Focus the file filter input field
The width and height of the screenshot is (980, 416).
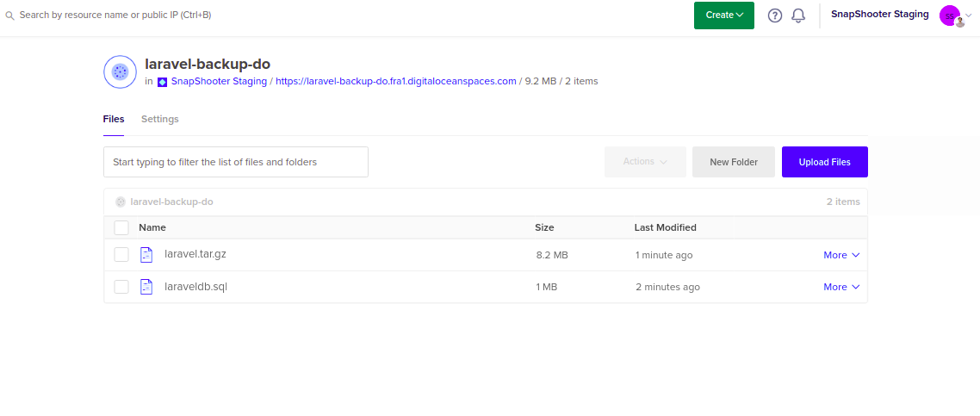click(236, 162)
